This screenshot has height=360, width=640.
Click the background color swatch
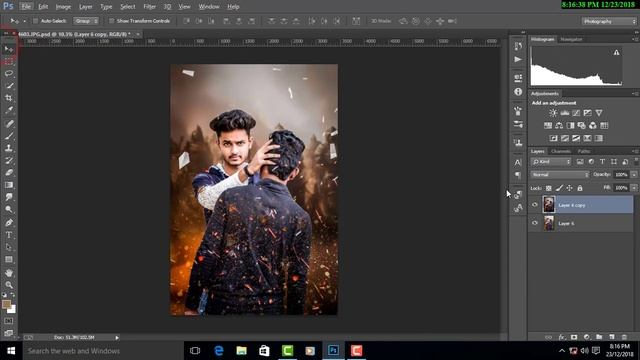pyautogui.click(x=13, y=310)
